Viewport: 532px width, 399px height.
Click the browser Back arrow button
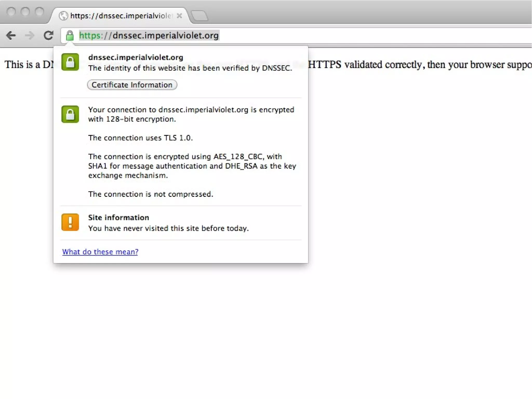pyautogui.click(x=11, y=35)
